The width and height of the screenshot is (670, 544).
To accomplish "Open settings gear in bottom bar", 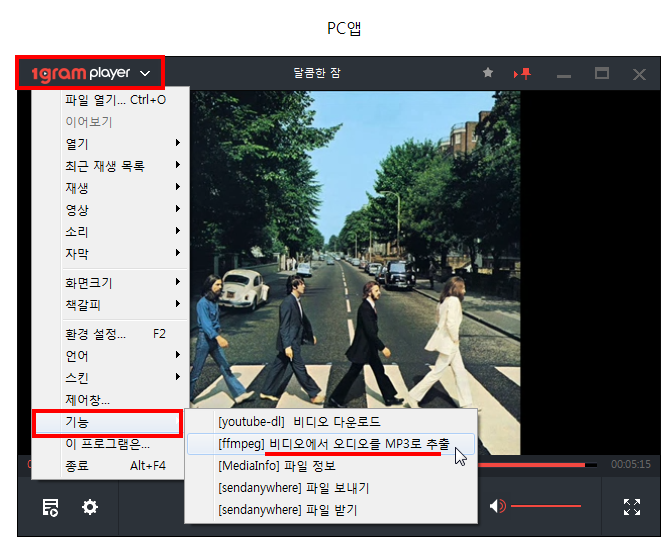I will click(90, 507).
